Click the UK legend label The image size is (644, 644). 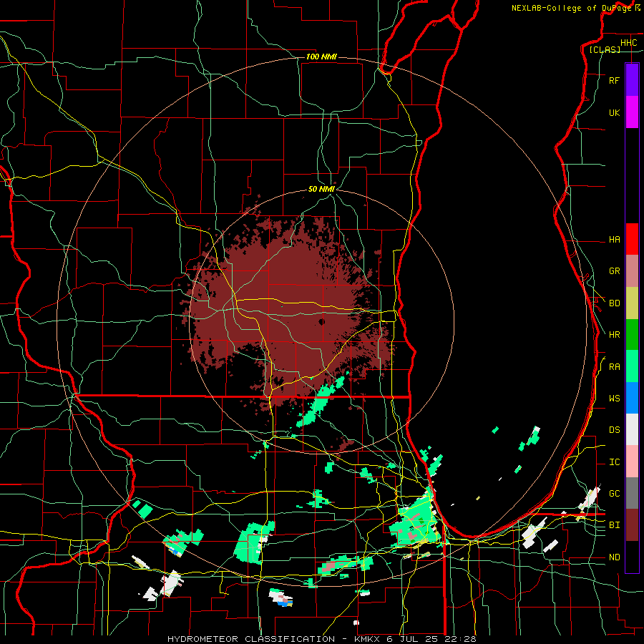click(x=614, y=113)
